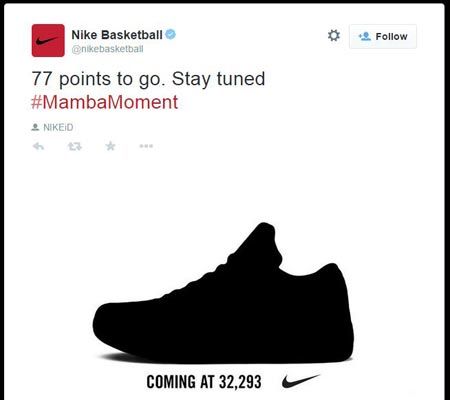
Task: Click the number 32,293 in the image
Action: tap(240, 382)
